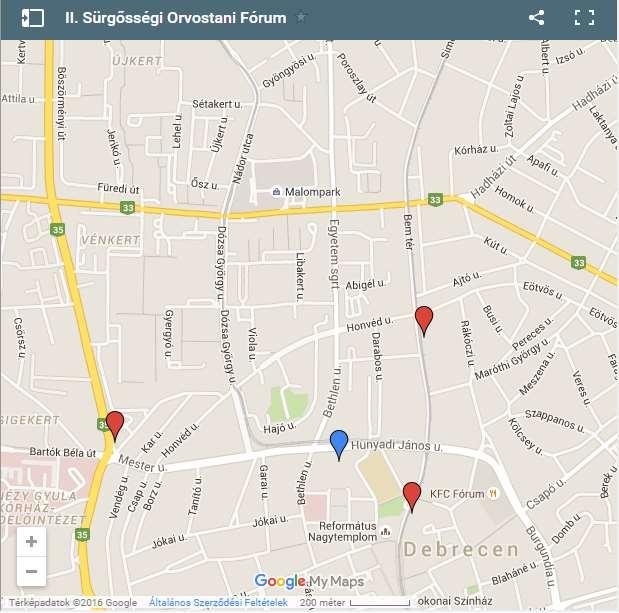Click the Google My Maps logo

(x=309, y=581)
